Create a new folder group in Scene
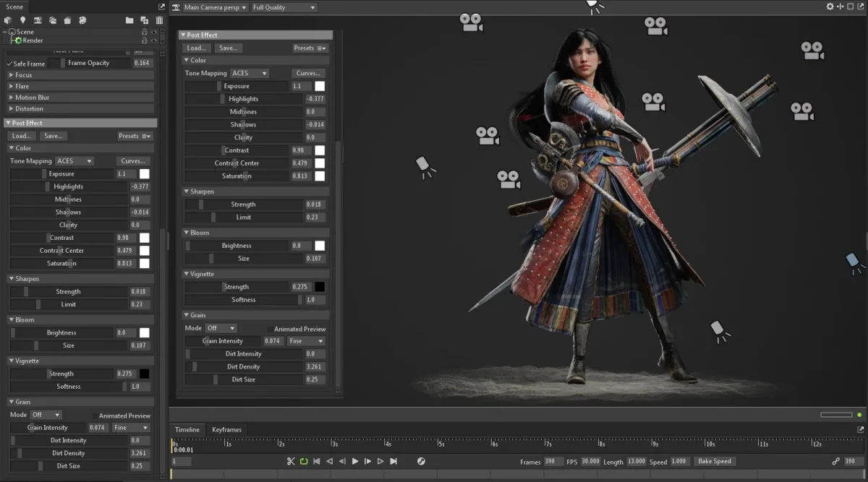Image resolution: width=868 pixels, height=482 pixels. [x=129, y=20]
